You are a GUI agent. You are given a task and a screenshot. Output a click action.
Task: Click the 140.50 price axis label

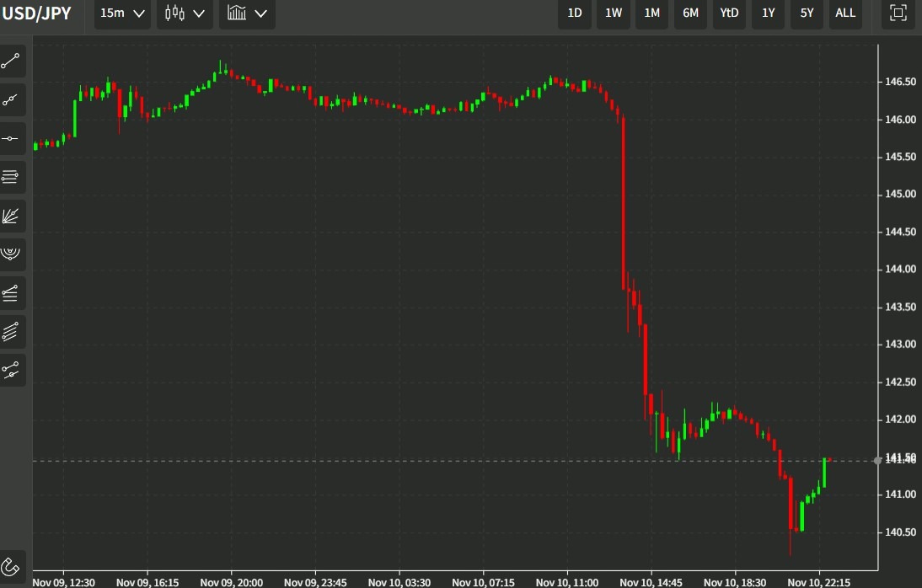tap(900, 532)
